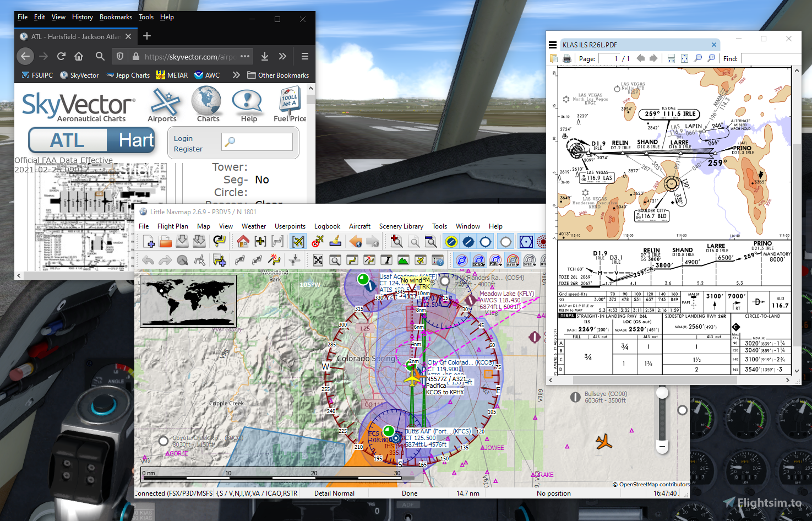Viewport: 812px width, 521px height.
Task: Click the Register link on SkyVector
Action: tap(188, 149)
